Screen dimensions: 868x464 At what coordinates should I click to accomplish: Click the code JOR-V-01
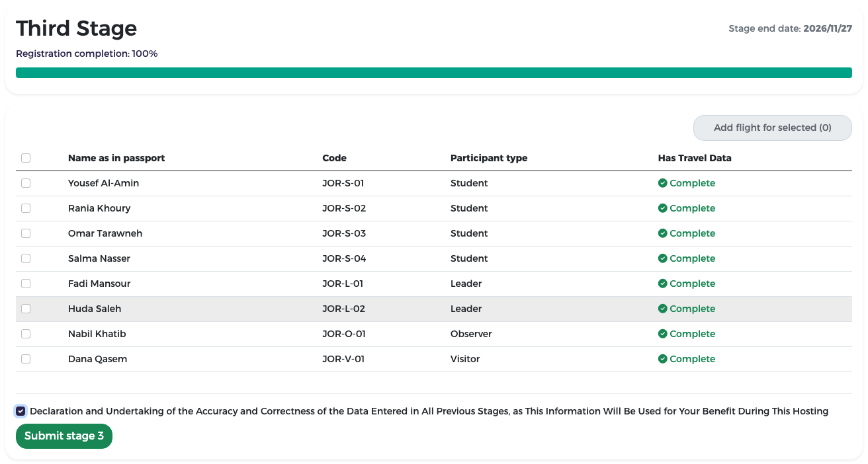click(343, 359)
